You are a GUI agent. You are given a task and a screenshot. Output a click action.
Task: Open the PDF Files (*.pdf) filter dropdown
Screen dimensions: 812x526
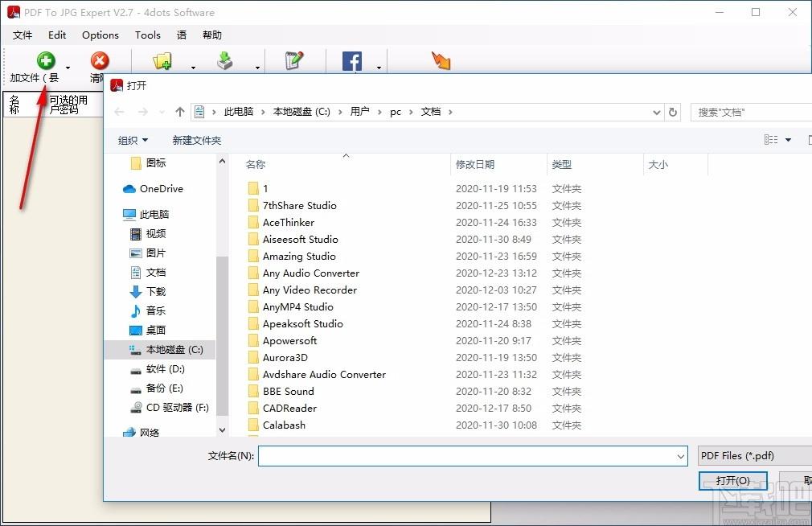pyautogui.click(x=755, y=456)
